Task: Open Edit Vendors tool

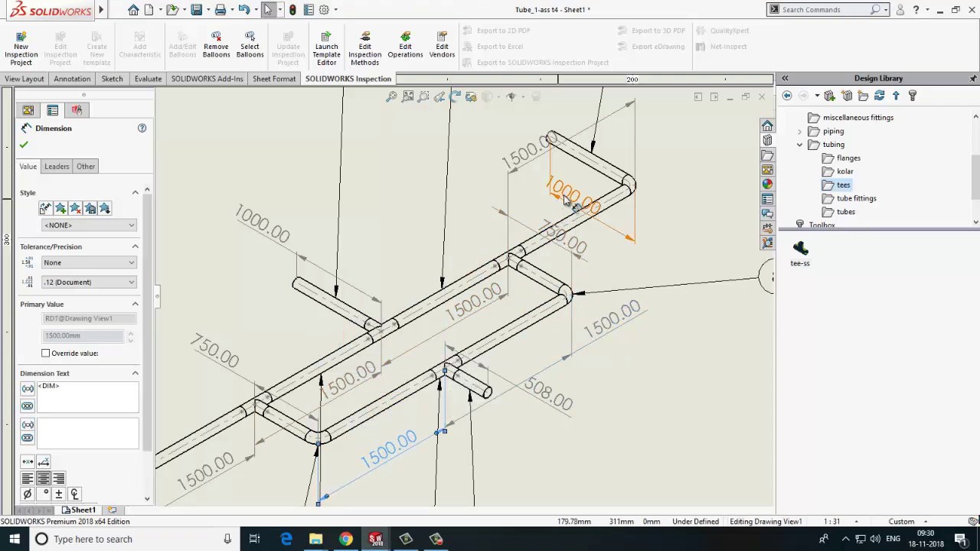Action: click(442, 46)
